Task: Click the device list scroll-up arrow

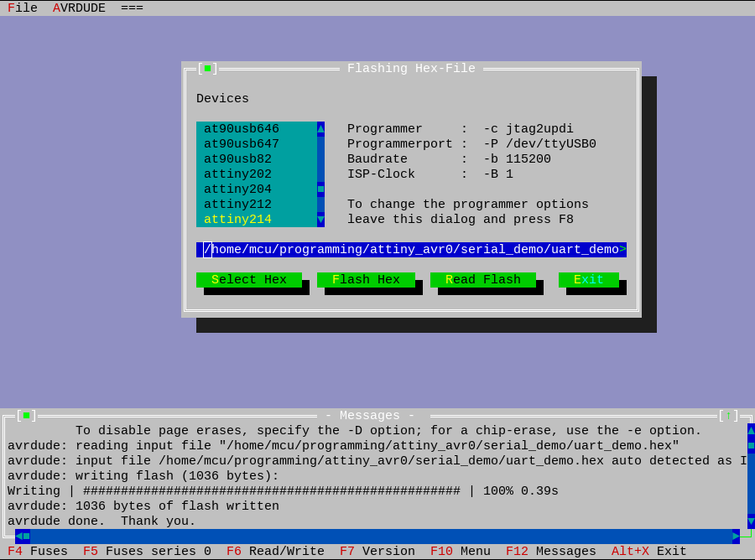Action: (320, 128)
